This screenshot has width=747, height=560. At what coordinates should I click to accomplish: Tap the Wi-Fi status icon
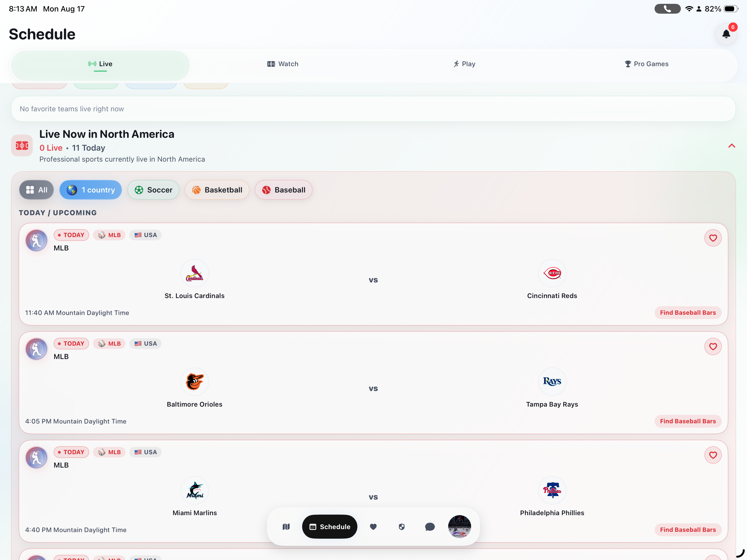click(689, 9)
